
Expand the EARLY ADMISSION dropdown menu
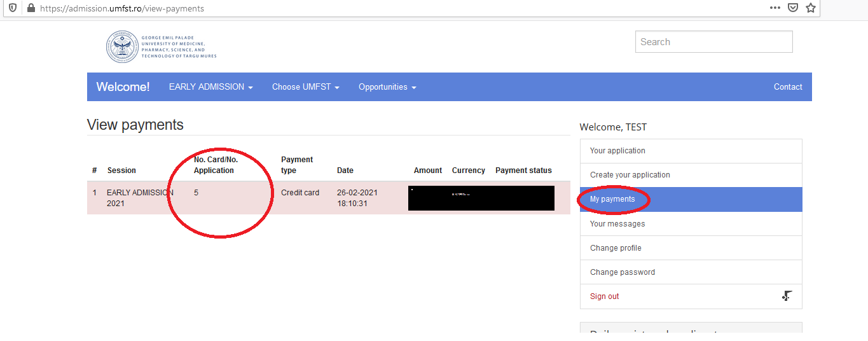tap(210, 87)
